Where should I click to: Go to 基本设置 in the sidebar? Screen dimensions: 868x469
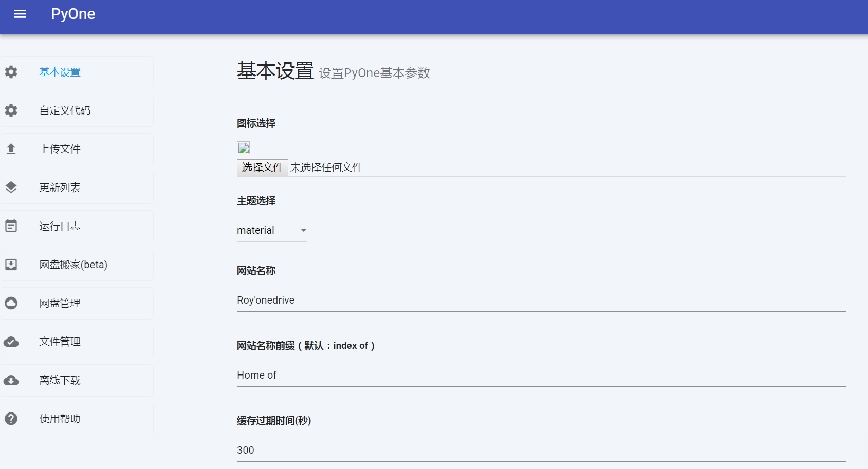[x=59, y=72]
